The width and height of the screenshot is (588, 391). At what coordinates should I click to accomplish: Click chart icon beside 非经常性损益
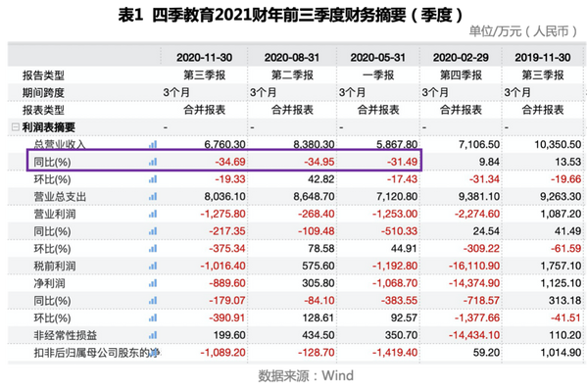153,335
